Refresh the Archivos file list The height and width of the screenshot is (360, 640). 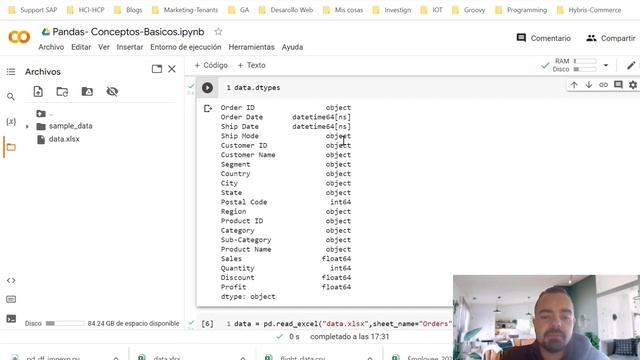click(62, 91)
